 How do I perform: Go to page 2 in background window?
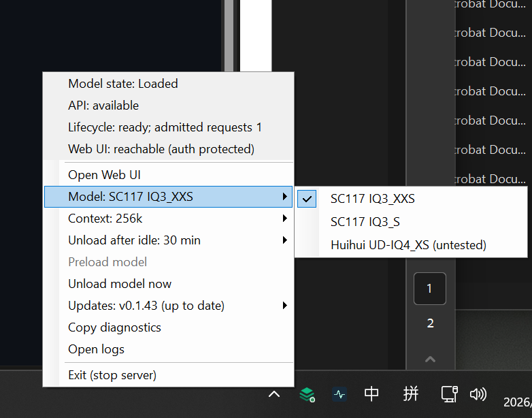(430, 323)
